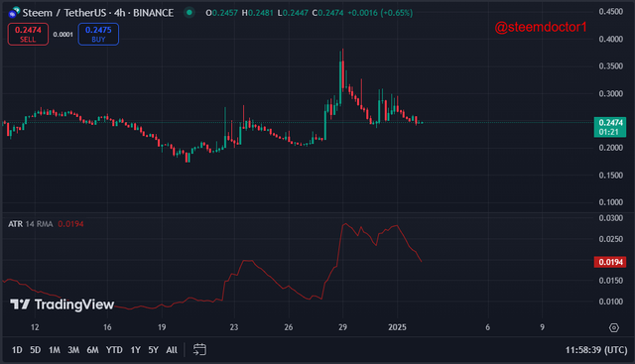
Task: Click the green market status dot
Action: point(189,13)
